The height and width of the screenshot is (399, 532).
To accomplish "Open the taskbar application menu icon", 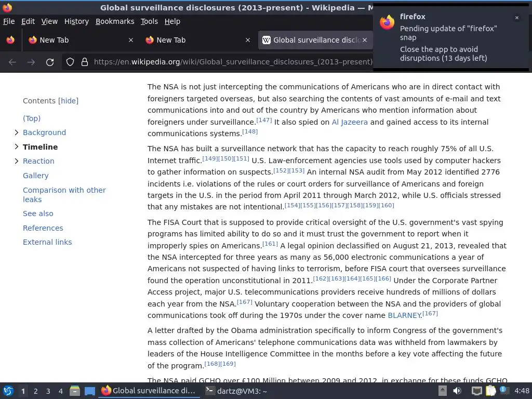I will tap(8, 391).
